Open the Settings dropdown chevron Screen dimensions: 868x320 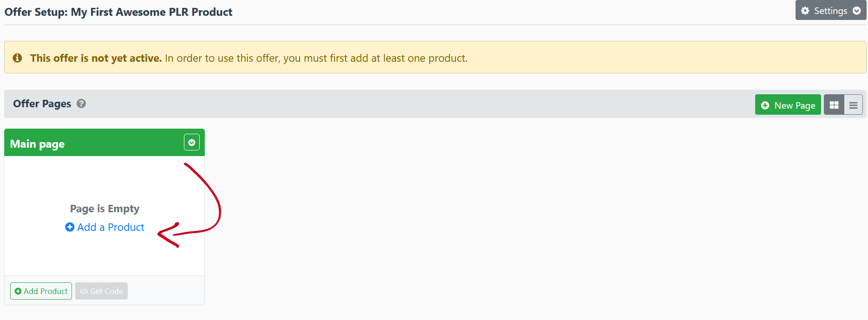(x=857, y=11)
